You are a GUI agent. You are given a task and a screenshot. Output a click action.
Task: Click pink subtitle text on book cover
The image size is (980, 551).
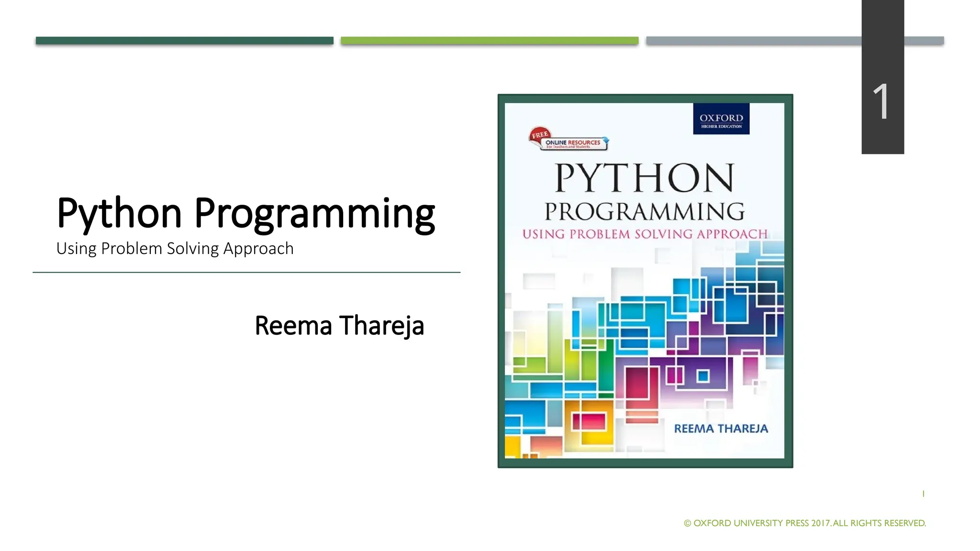tap(644, 234)
